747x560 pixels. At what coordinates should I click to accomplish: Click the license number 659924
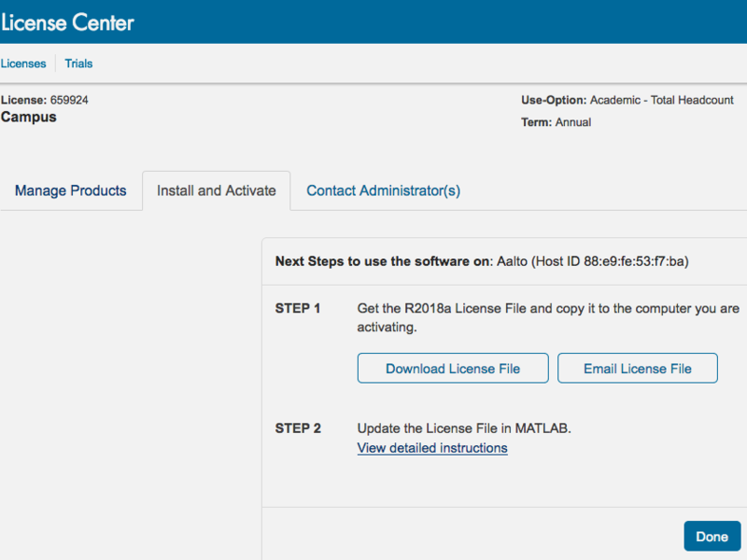tap(69, 100)
